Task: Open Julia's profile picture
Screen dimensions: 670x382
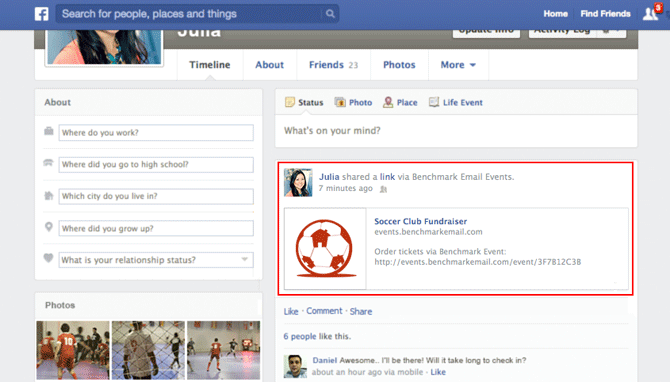Action: (104, 47)
